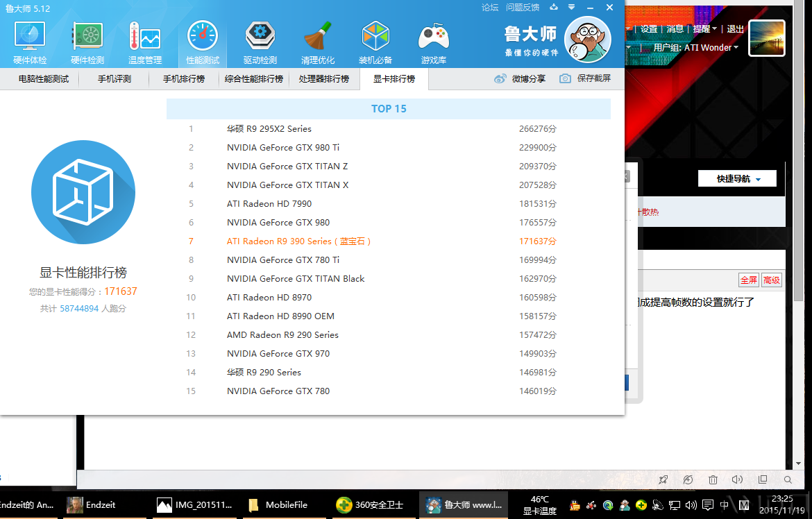The width and height of the screenshot is (812, 519).
Task: Click the score value 171637
Action: [x=121, y=291]
